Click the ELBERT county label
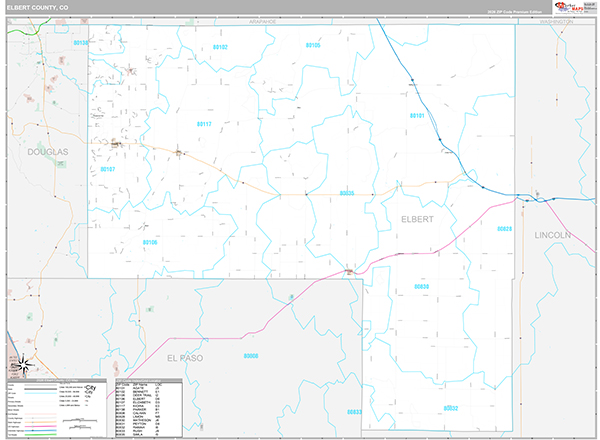 (417, 219)
